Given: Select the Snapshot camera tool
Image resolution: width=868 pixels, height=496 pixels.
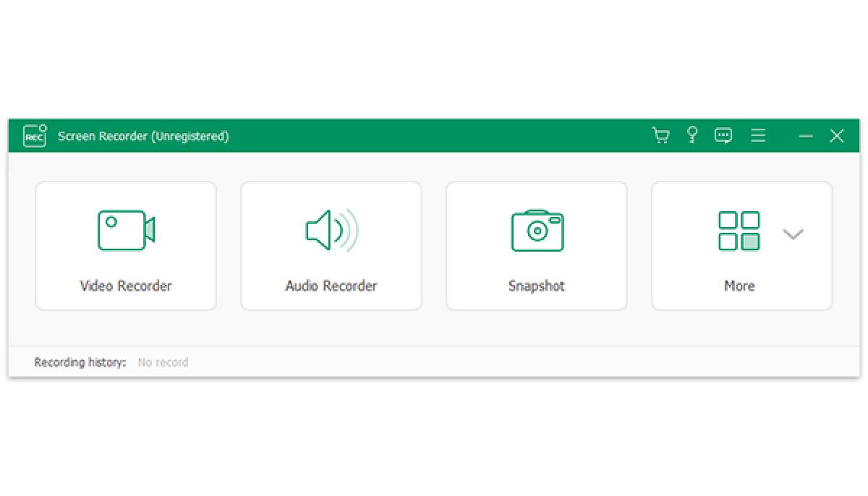Looking at the screenshot, I should [536, 230].
